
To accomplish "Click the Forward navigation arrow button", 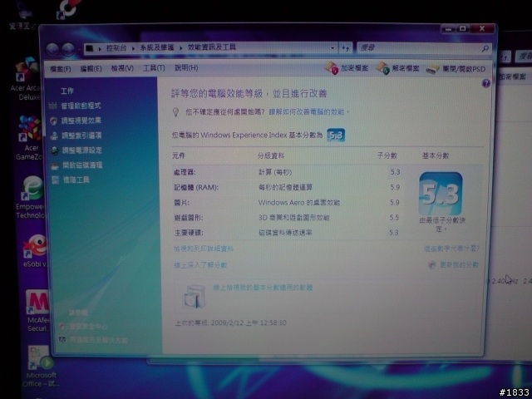I will click(x=68, y=50).
